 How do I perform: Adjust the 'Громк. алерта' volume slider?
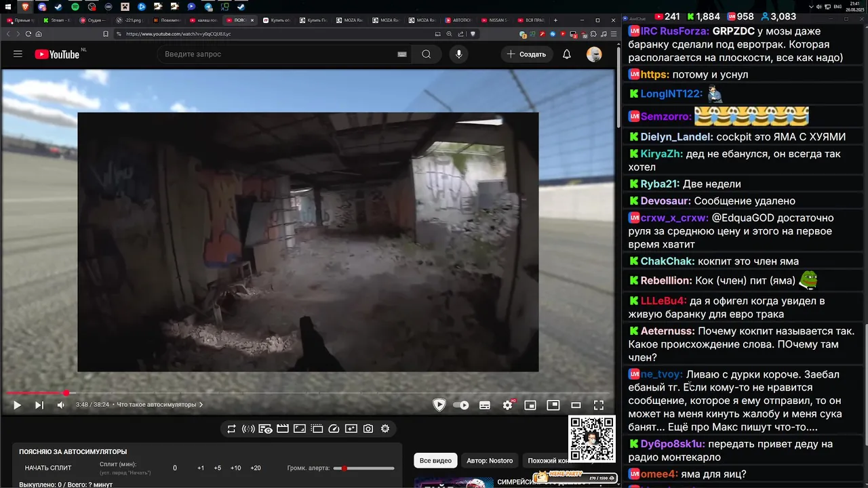click(364, 468)
